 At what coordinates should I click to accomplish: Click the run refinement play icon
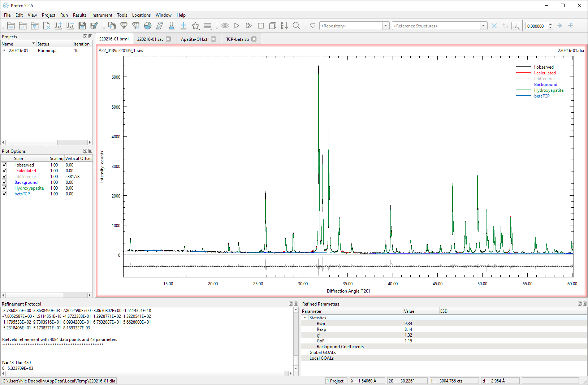point(237,26)
